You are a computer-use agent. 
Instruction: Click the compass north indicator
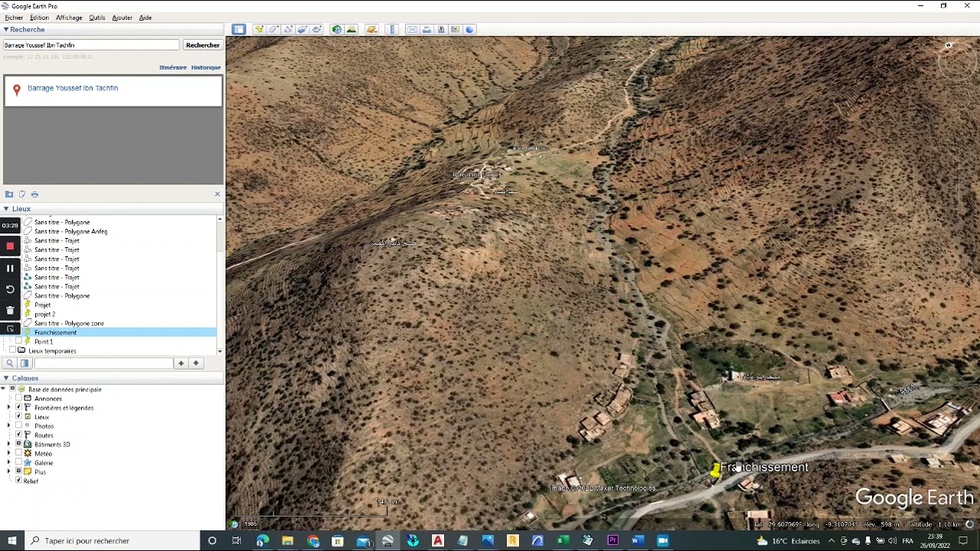click(x=948, y=46)
